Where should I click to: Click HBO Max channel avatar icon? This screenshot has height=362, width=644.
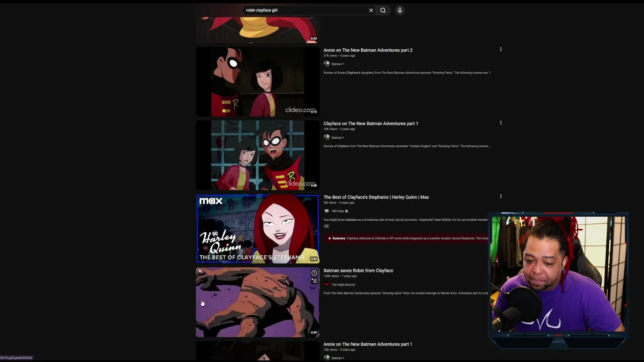(x=327, y=211)
